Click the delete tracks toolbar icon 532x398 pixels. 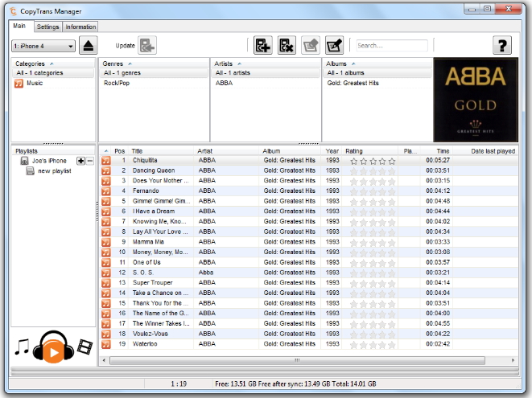coord(287,46)
